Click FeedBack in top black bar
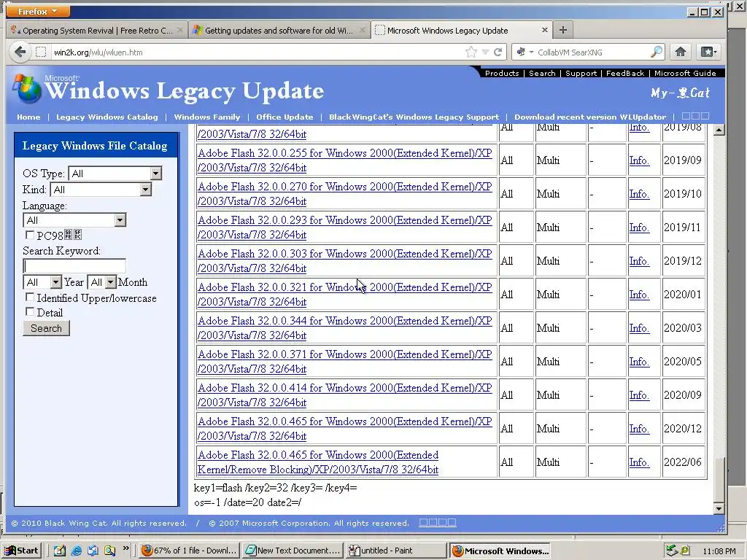 coord(625,73)
